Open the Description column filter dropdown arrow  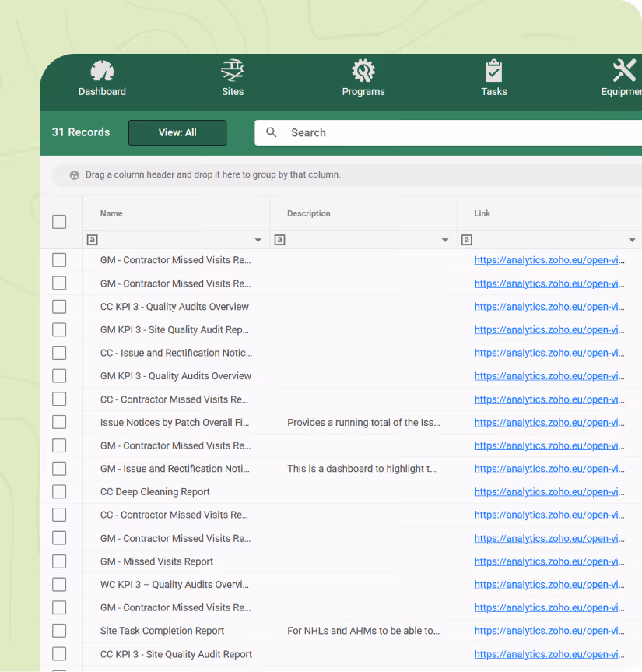pos(445,240)
